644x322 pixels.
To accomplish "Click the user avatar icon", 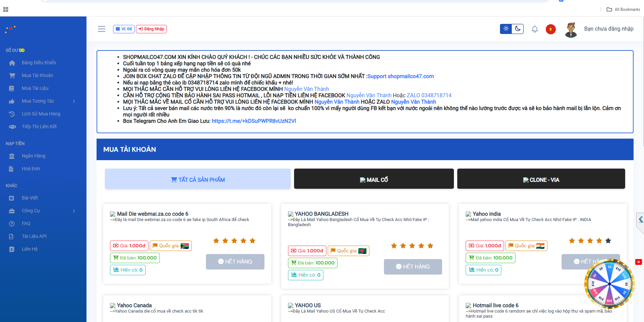I will pos(571,30).
